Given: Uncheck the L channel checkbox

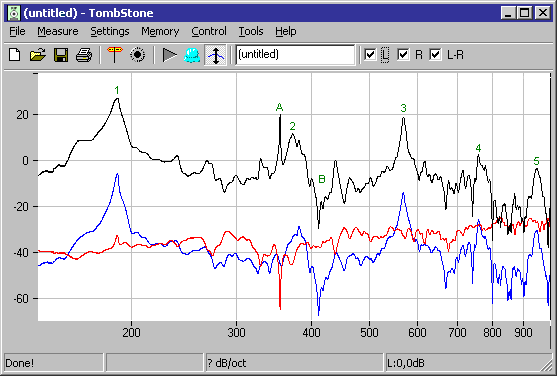Looking at the screenshot, I should coord(370,55).
